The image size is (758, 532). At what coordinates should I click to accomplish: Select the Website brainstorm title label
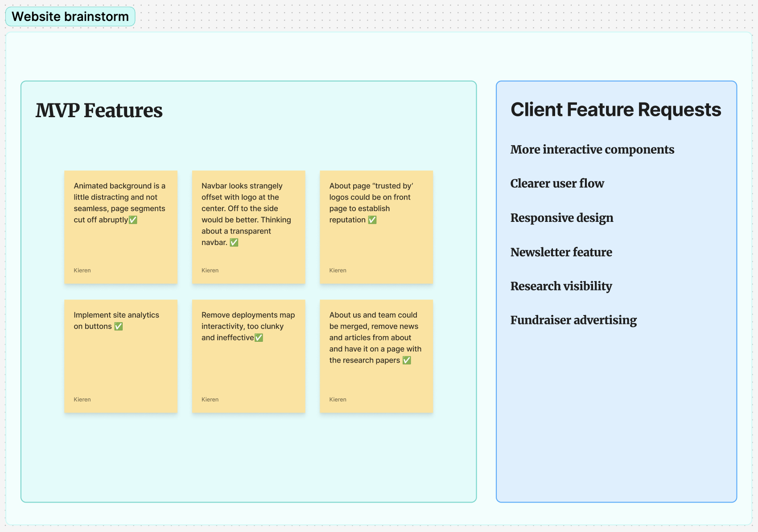[70, 16]
